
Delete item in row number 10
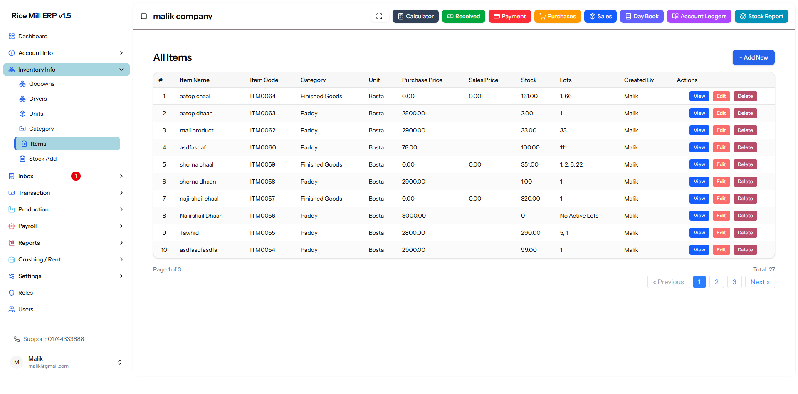745,250
